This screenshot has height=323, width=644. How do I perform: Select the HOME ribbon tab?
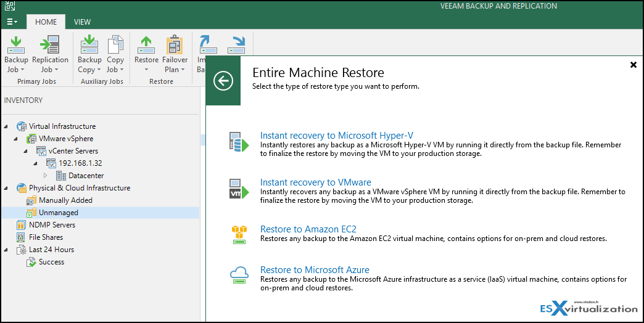pyautogui.click(x=46, y=22)
